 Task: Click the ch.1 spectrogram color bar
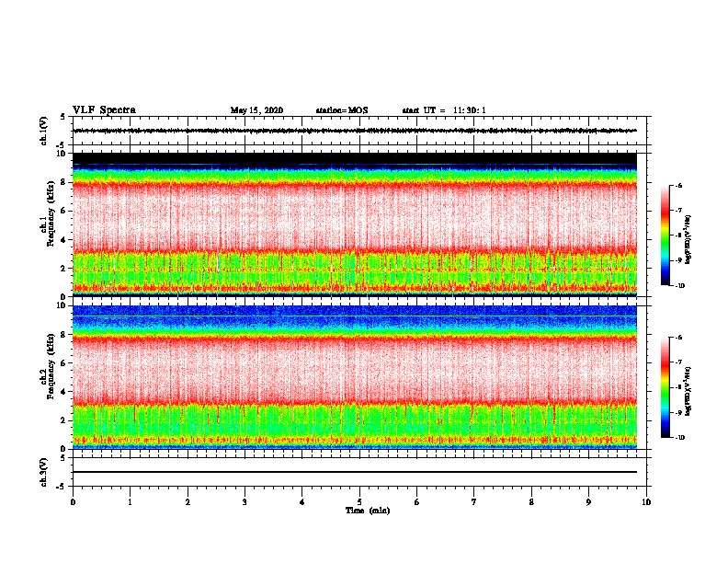(665, 236)
